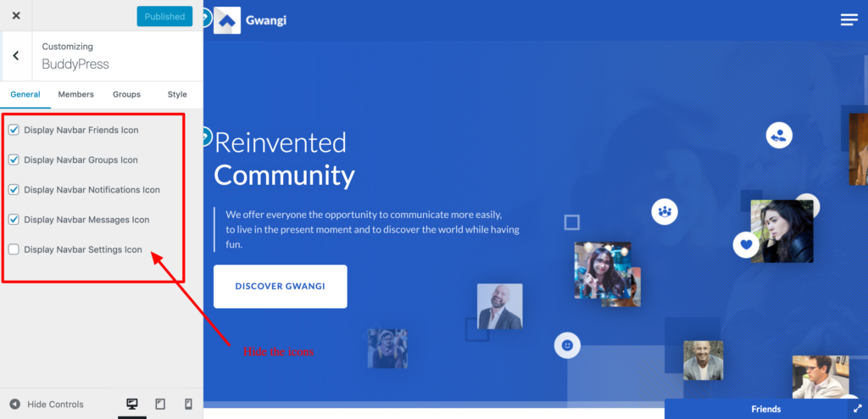Click the edit shortcut beside Reinvented heading
The image size is (868, 419).
[x=206, y=136]
